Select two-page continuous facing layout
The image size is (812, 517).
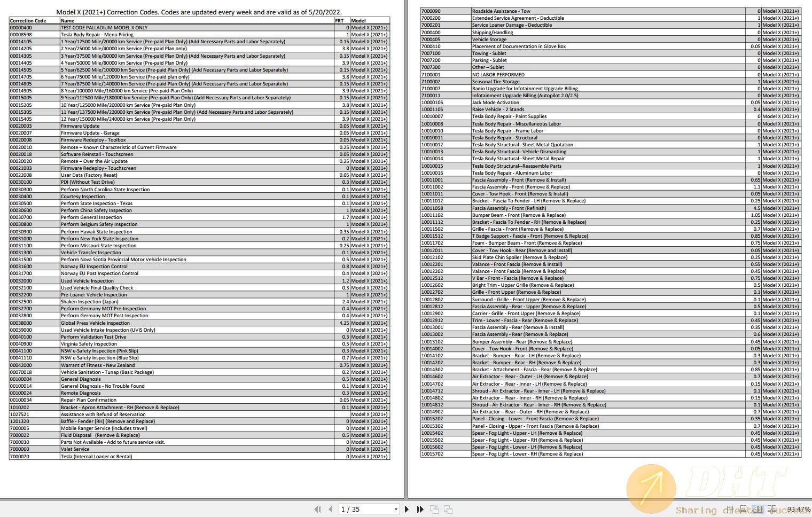[771, 510]
